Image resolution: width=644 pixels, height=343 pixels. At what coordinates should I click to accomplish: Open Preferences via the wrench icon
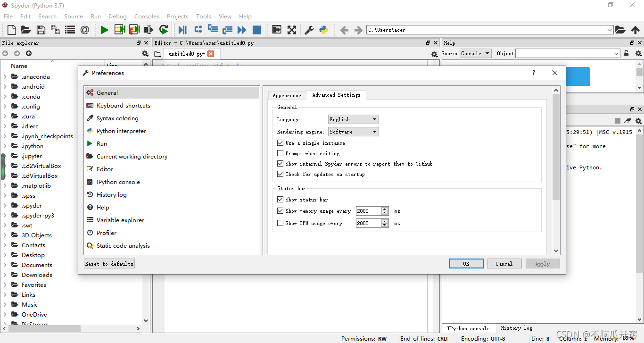click(x=309, y=30)
